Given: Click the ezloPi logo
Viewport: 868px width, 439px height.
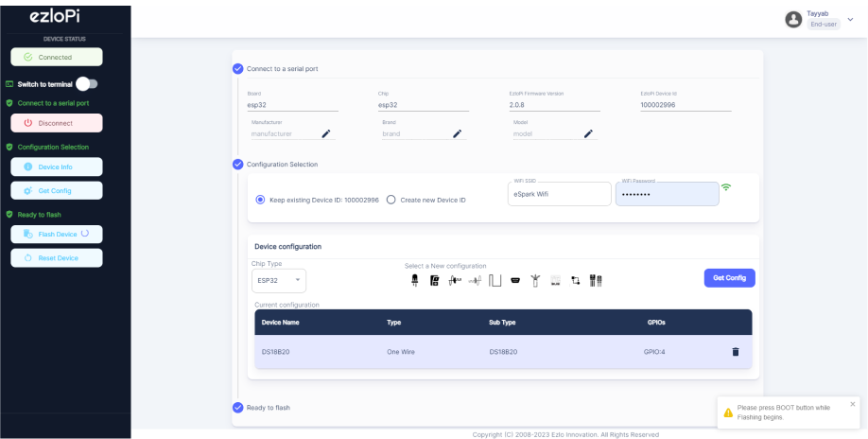Looking at the screenshot, I should coord(55,17).
